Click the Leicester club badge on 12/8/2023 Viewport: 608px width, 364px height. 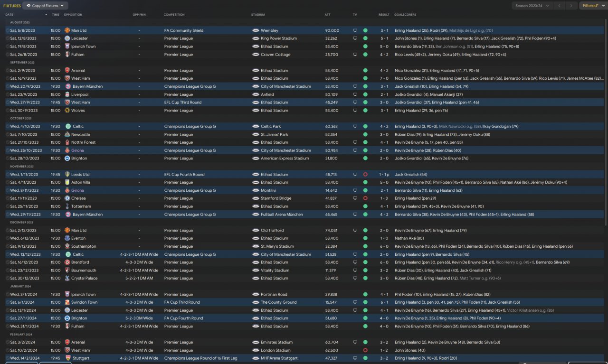tap(67, 38)
